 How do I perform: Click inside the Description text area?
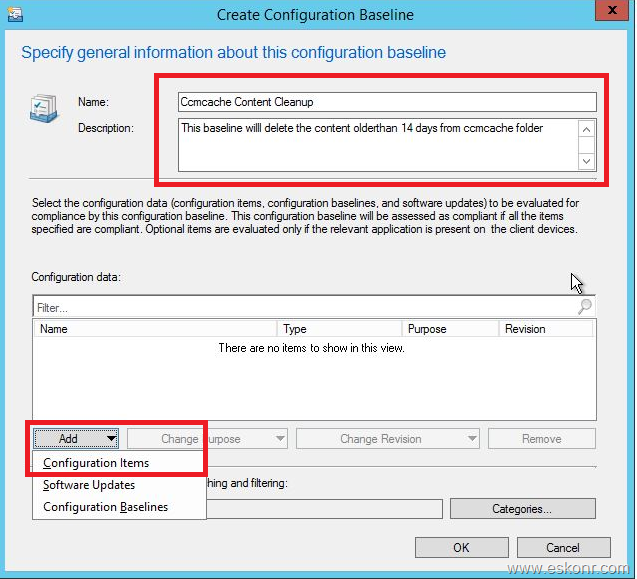[x=376, y=144]
